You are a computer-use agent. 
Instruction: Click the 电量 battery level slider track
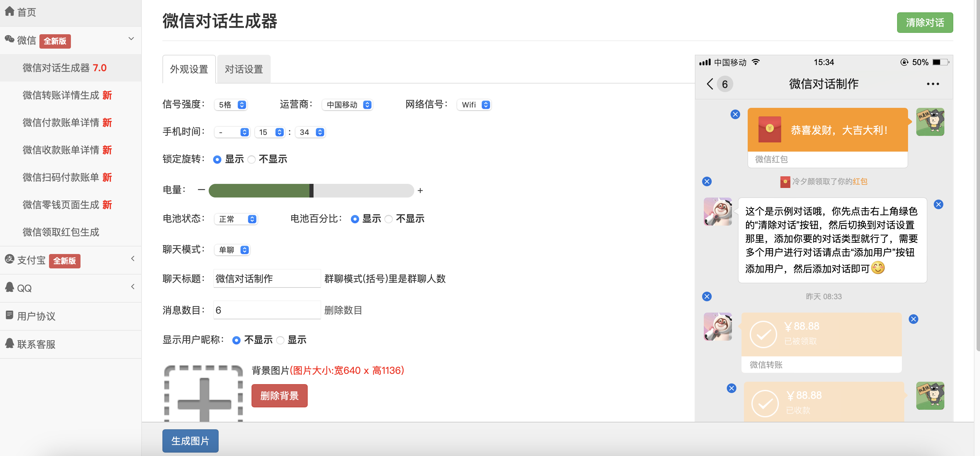tap(311, 191)
